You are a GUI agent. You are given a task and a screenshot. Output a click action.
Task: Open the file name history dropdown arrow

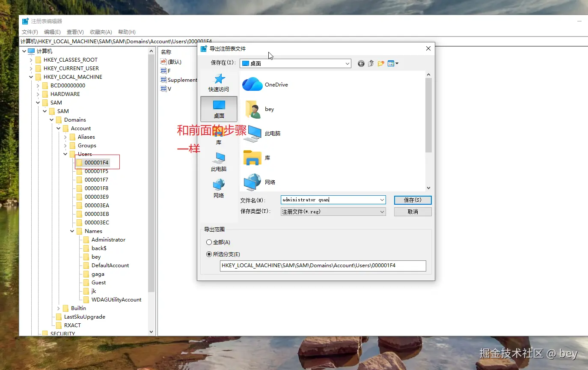click(x=382, y=200)
